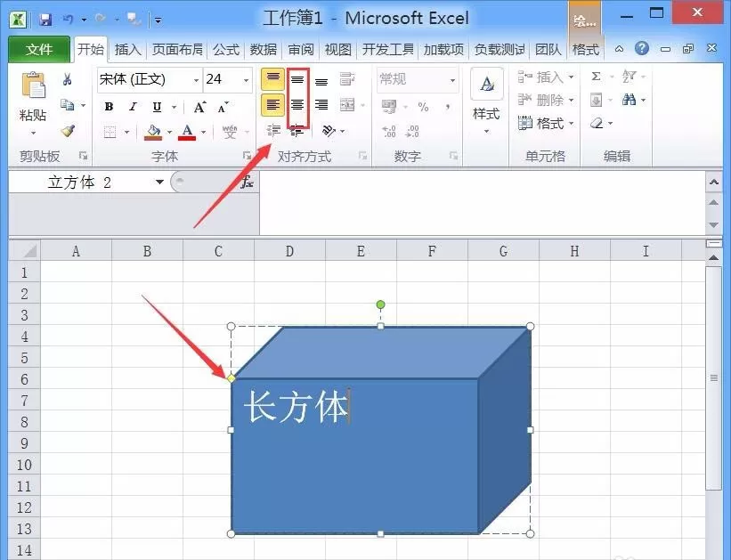
Task: Toggle underline formatting
Action: (x=157, y=107)
